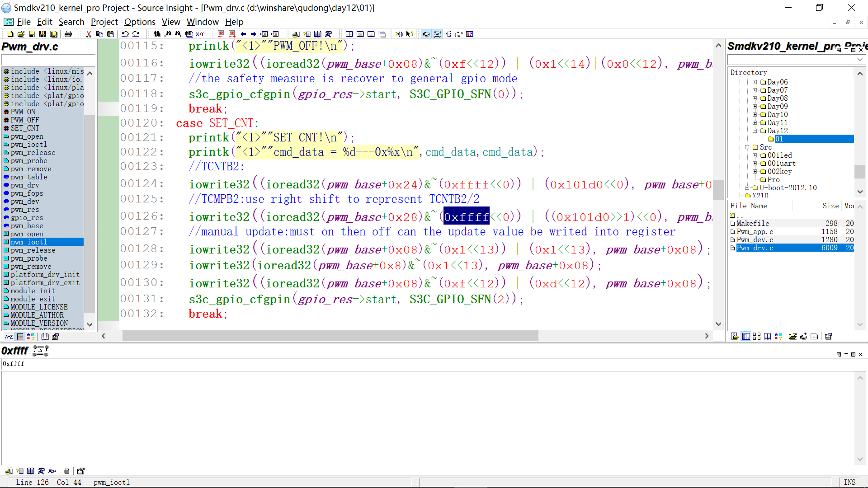Select Pwm_app.c in the file list
The image size is (868, 488).
pyautogui.click(x=755, y=231)
